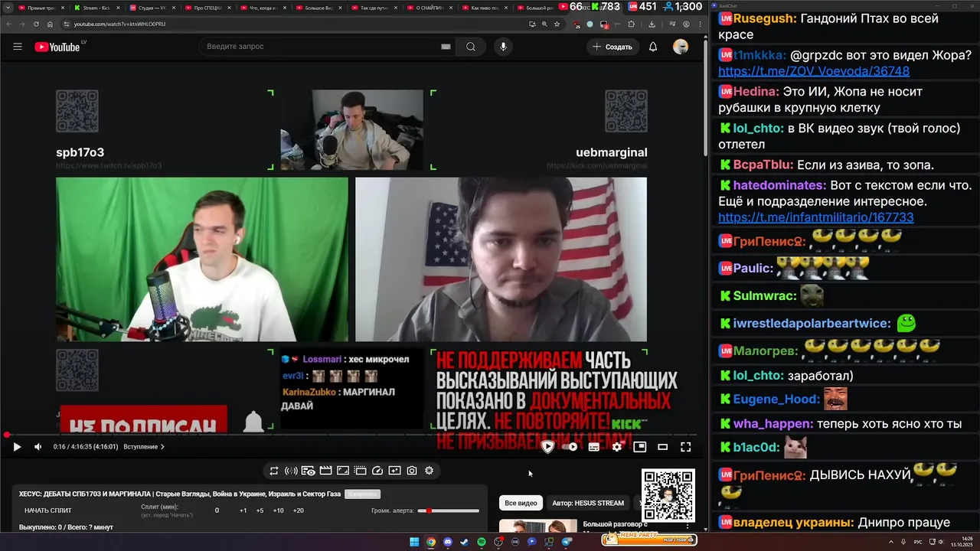Viewport: 980px width, 551px height.
Task: Toggle the autoplay switch in the player
Action: click(x=570, y=447)
